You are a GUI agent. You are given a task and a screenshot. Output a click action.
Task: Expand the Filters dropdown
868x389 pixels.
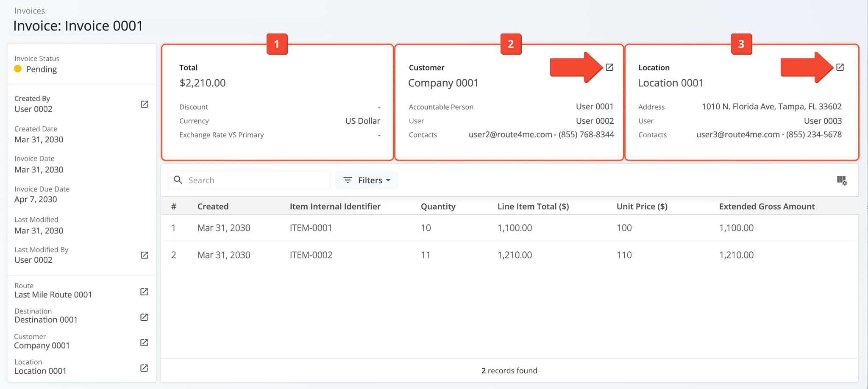367,180
